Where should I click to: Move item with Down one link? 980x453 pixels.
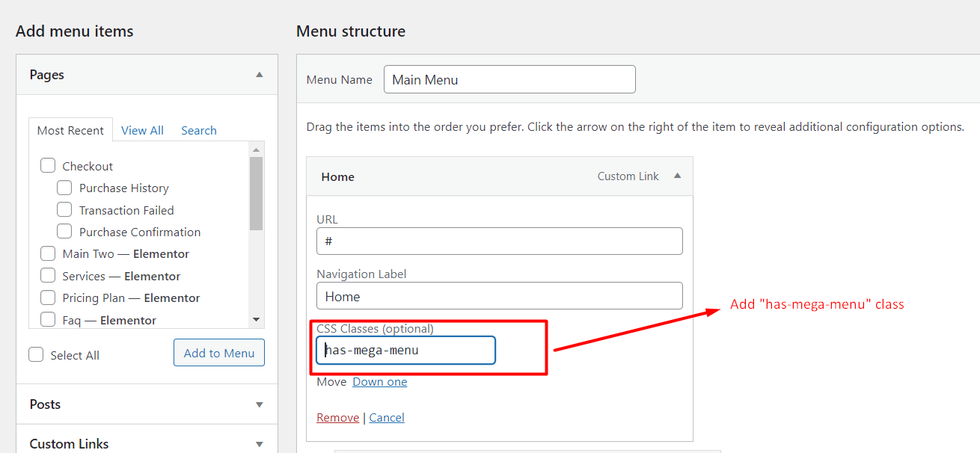380,382
